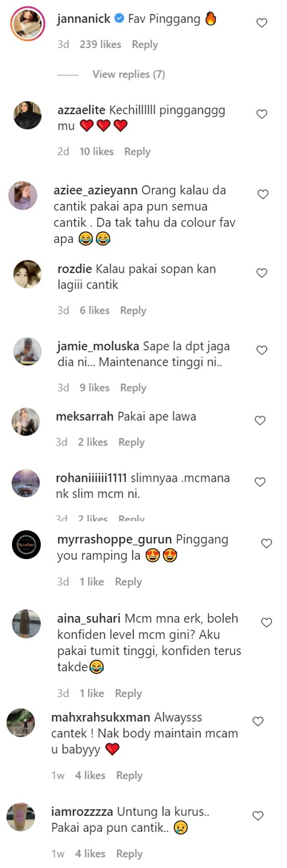Reply to jamie_moluska's comment
The width and height of the screenshot is (287, 868).
[133, 388]
